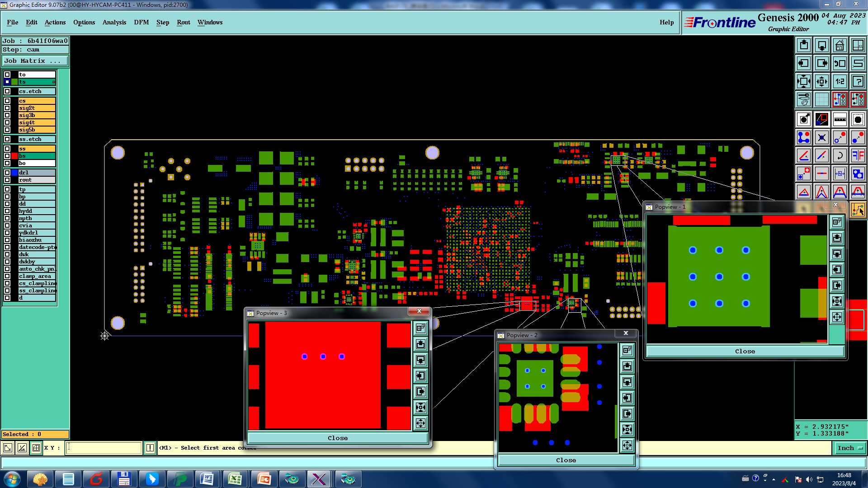Click the previous zoom icon
This screenshot has height=488, width=868.
tap(840, 63)
